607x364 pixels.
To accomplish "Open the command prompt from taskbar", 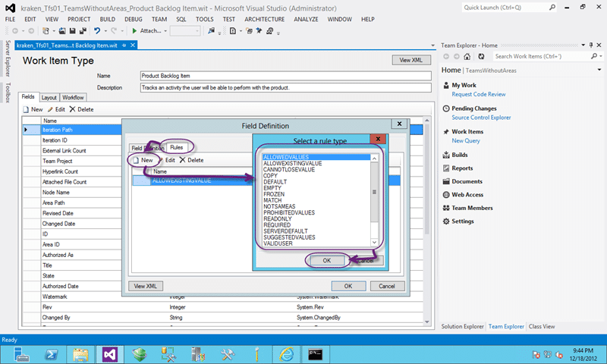I will click(315, 354).
